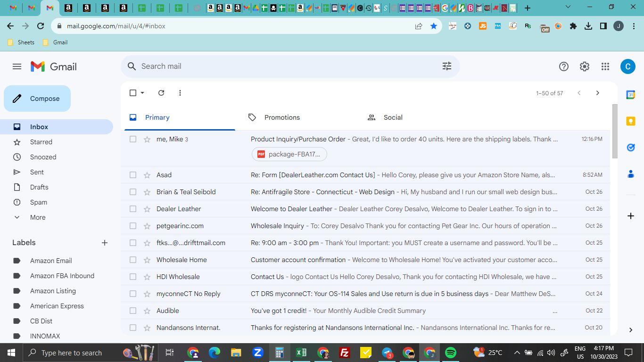Open Excel from the taskbar
Image resolution: width=644 pixels, height=362 pixels.
(x=301, y=353)
